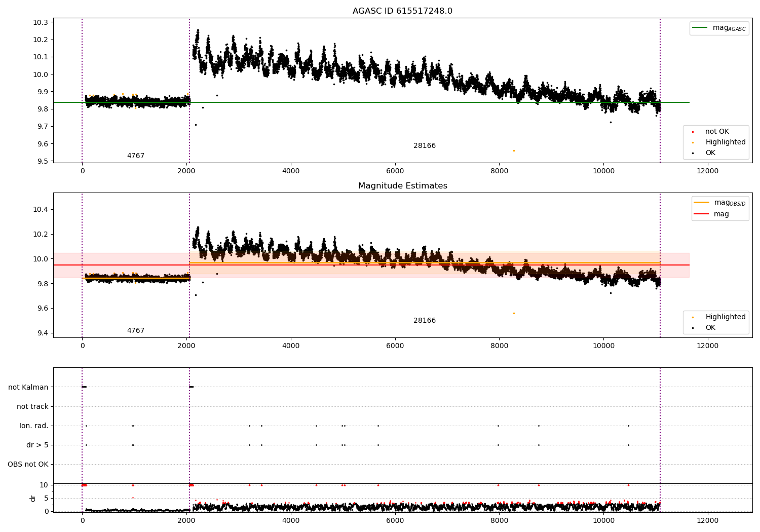This screenshot has width=760, height=532.
Task: Click the '28166' label in the top plot
Action: (425, 146)
